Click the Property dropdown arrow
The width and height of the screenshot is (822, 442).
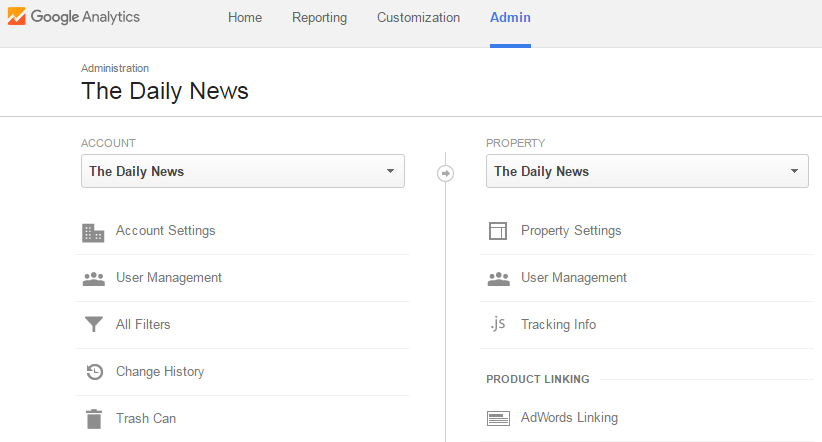794,171
